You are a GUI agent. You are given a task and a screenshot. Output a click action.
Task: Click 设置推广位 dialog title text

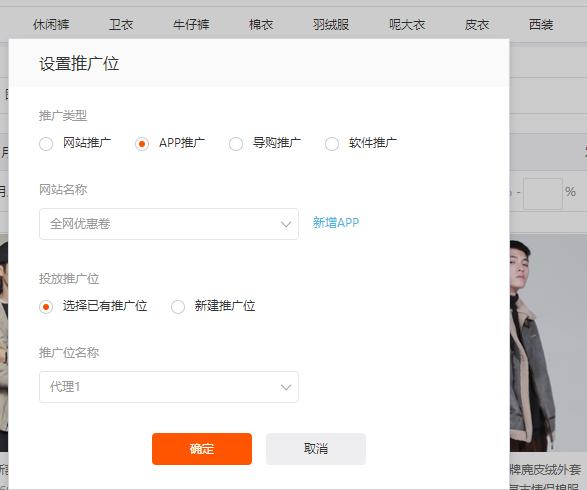click(x=79, y=64)
